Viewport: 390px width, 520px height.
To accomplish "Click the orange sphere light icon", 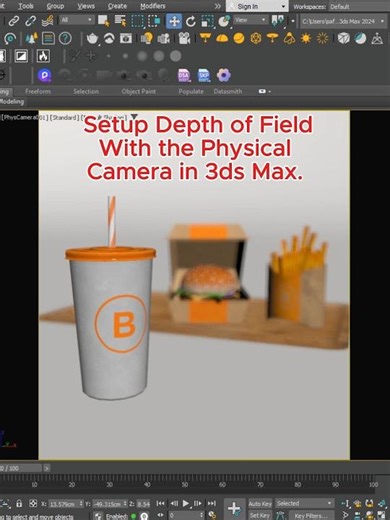I will pos(239,39).
